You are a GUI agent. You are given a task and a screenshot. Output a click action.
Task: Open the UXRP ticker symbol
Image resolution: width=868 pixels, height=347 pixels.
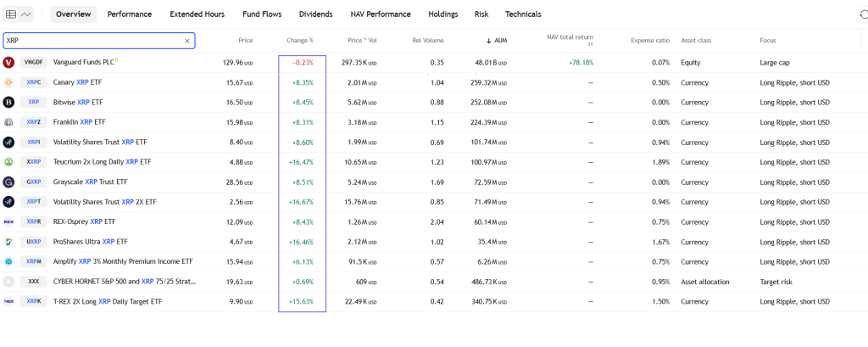(x=34, y=243)
